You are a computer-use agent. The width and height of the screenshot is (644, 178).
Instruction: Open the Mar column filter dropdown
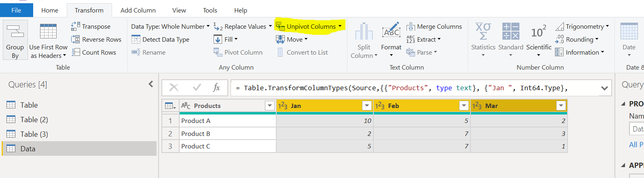tap(561, 106)
